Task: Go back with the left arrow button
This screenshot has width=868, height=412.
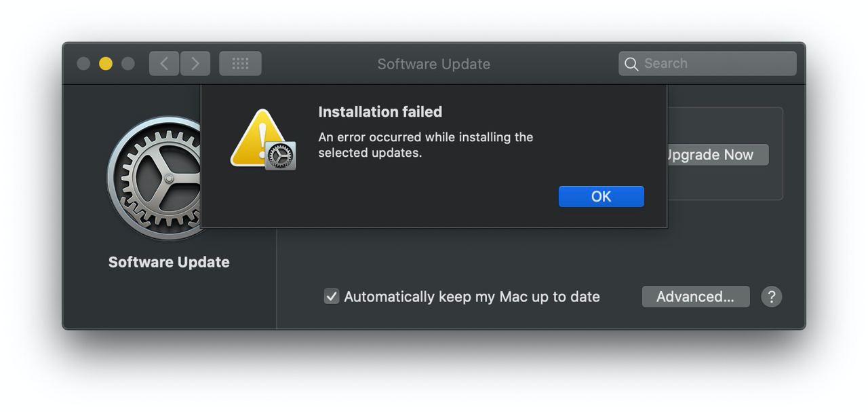Action: [164, 64]
